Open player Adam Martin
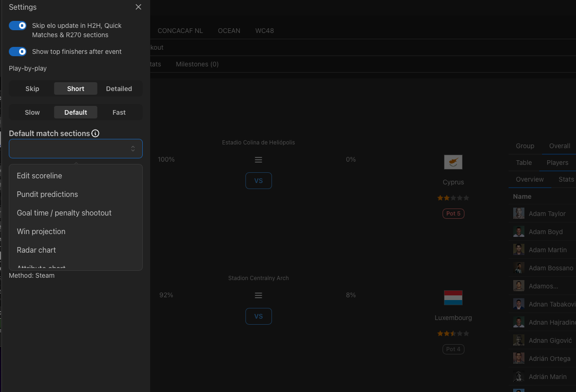576x392 pixels. 548,250
